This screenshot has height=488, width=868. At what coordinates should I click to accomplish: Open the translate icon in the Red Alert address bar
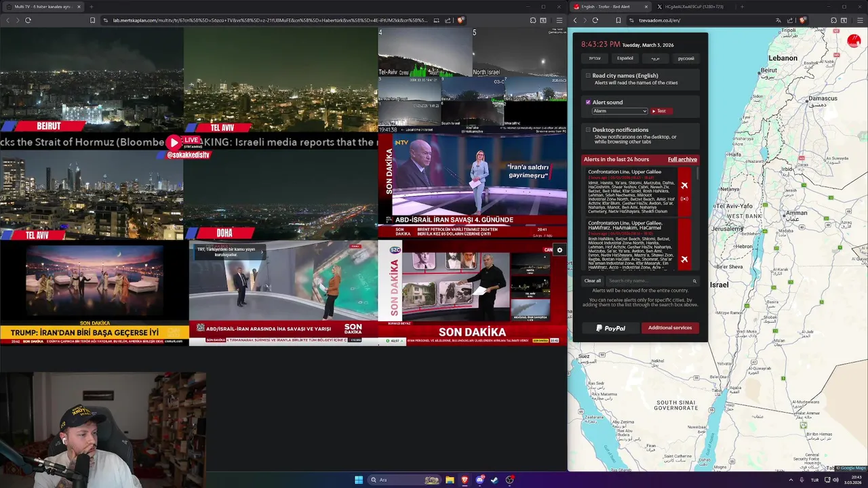click(x=777, y=20)
